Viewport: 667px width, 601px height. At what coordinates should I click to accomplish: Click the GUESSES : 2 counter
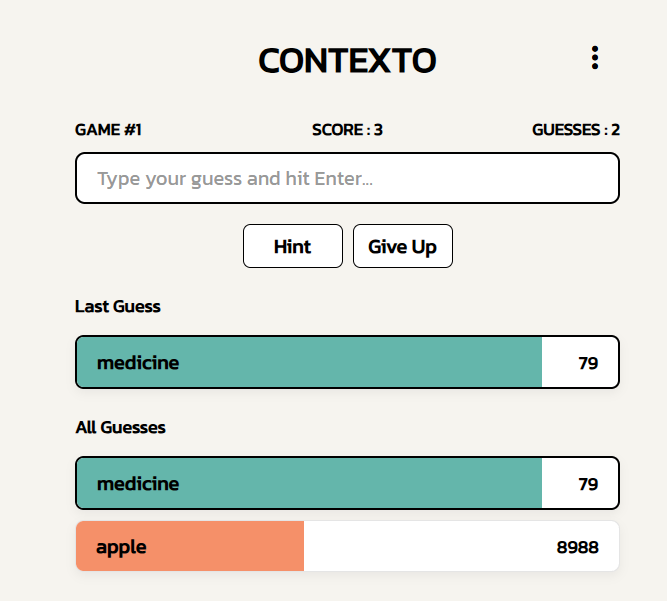click(x=576, y=130)
